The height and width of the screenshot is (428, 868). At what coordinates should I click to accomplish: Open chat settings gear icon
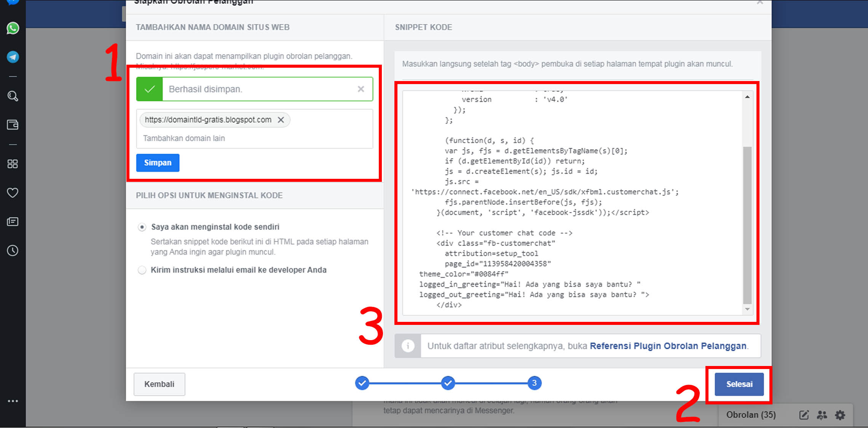[840, 415]
